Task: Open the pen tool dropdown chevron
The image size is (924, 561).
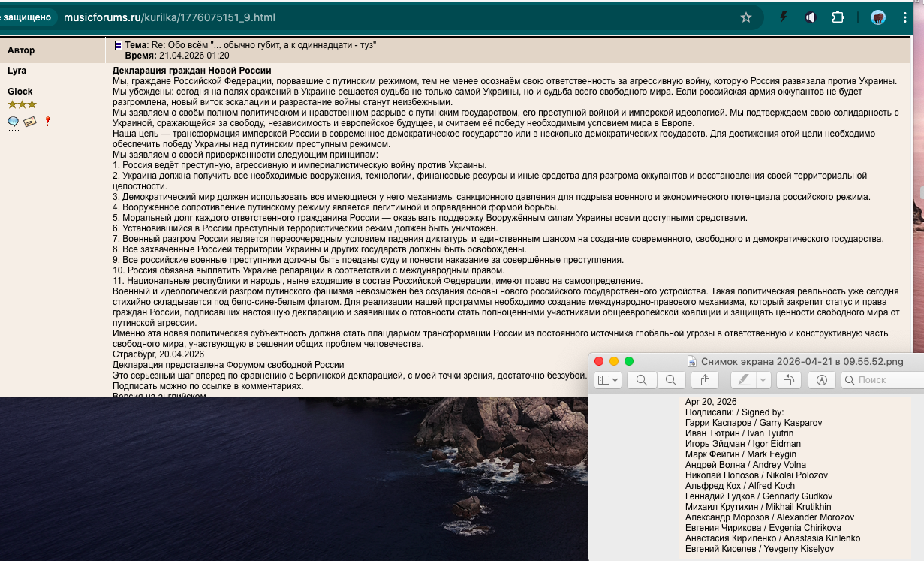Action: point(762,380)
